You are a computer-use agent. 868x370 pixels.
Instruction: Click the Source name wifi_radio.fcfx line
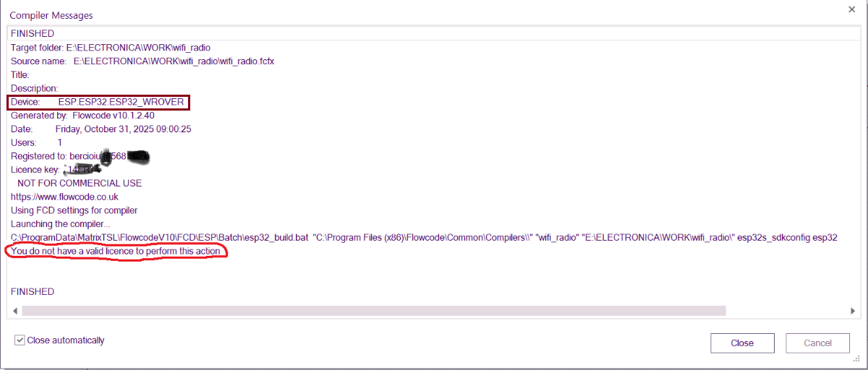[x=142, y=61]
